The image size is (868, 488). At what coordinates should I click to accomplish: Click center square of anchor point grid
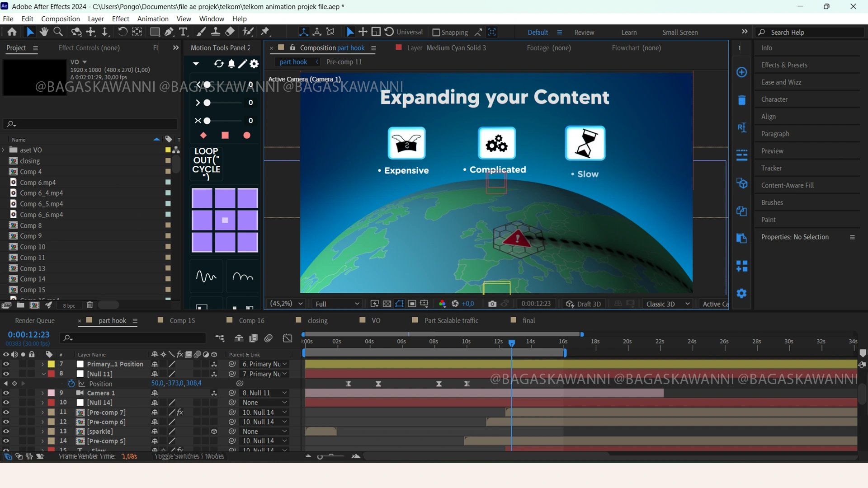[225, 221]
